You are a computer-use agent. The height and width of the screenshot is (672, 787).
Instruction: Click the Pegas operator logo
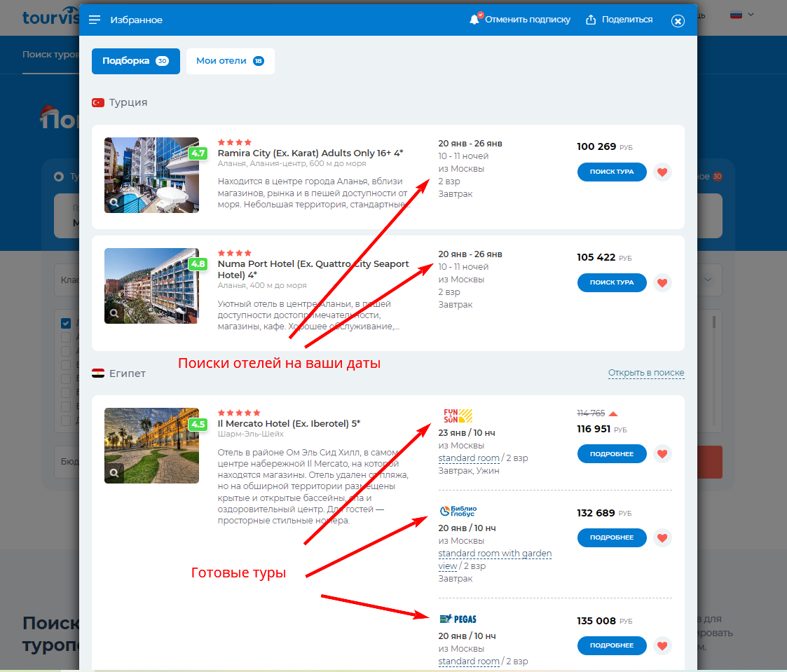[458, 619]
